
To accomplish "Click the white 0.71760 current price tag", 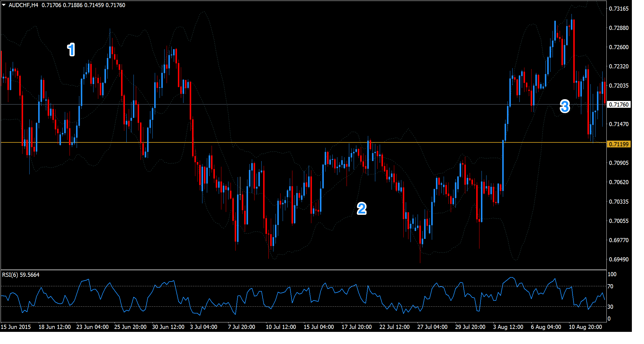I will [x=619, y=105].
